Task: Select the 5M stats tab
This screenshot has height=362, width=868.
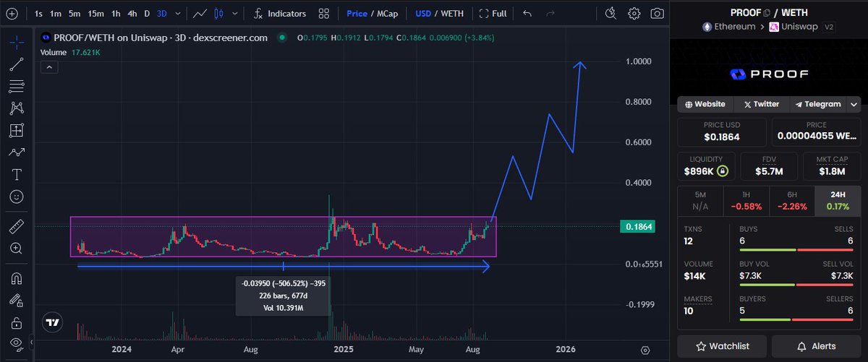Action: click(x=700, y=200)
